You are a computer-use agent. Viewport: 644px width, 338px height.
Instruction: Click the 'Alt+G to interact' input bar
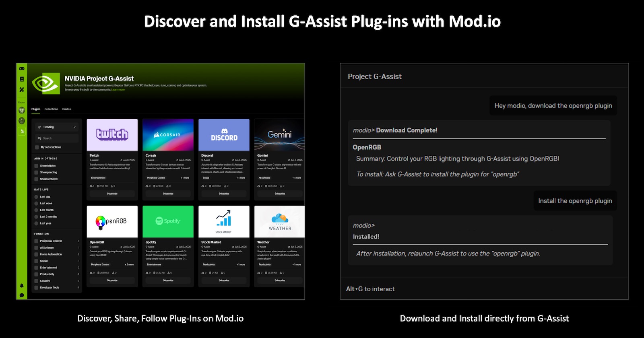tap(484, 289)
